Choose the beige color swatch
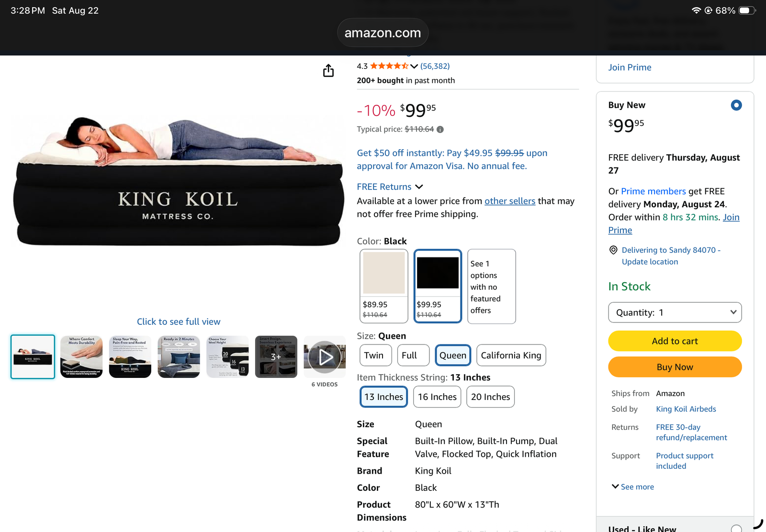The width and height of the screenshot is (766, 532). [x=384, y=286]
